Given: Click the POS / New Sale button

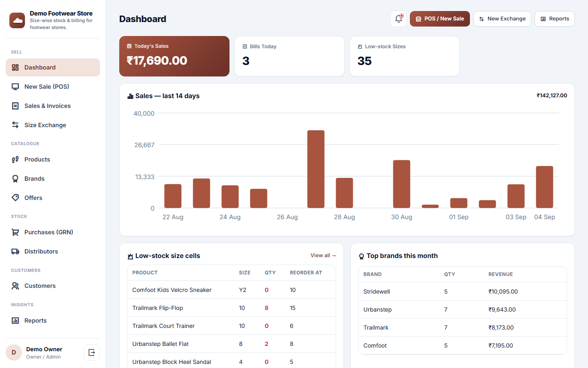Looking at the screenshot, I should (x=440, y=19).
